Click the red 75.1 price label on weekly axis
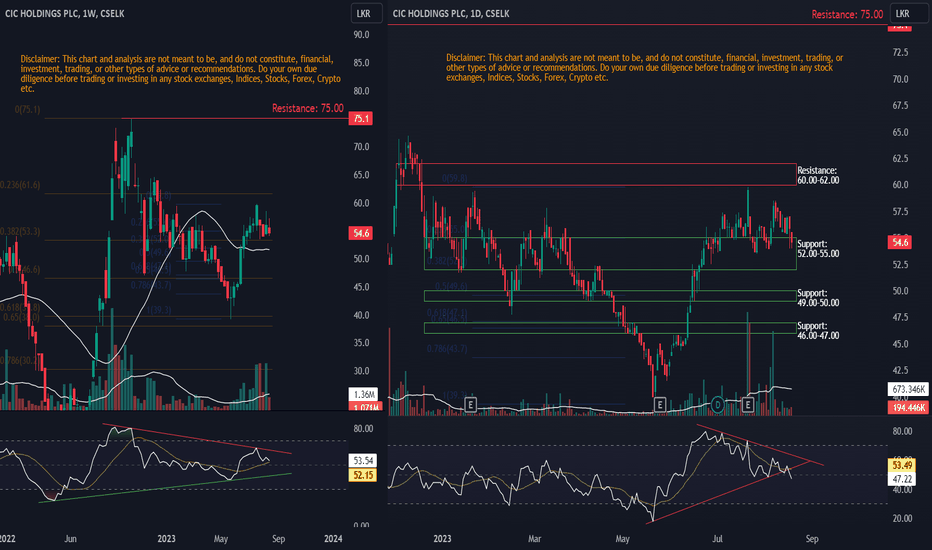This screenshot has height=550, width=932. click(x=361, y=118)
